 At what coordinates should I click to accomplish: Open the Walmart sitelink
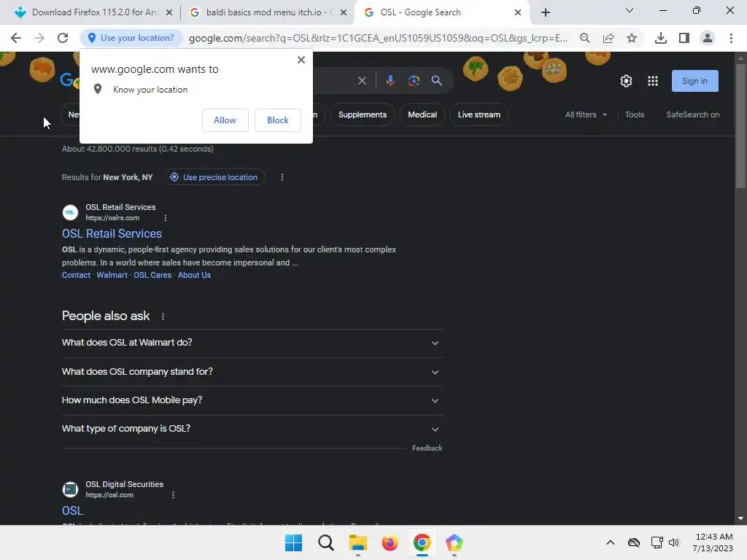pyautogui.click(x=112, y=275)
